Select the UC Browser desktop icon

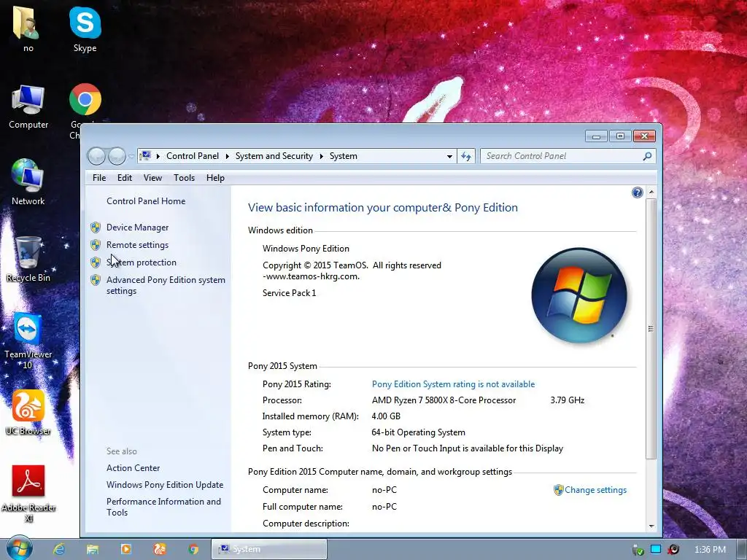pyautogui.click(x=28, y=413)
